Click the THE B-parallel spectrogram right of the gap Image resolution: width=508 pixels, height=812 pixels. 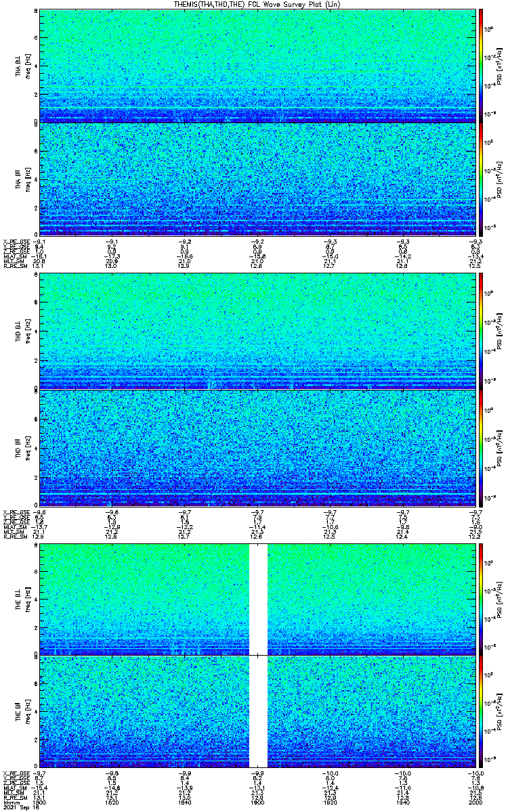point(372,712)
